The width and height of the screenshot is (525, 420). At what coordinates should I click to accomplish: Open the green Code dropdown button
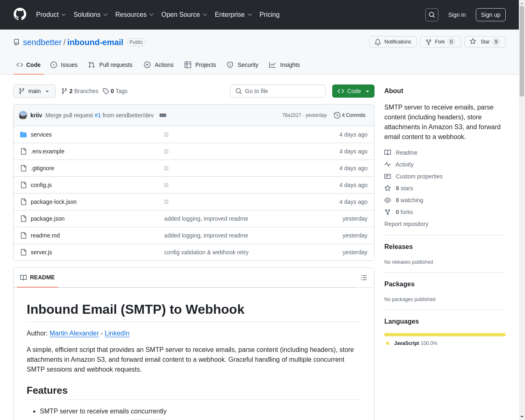coord(353,91)
